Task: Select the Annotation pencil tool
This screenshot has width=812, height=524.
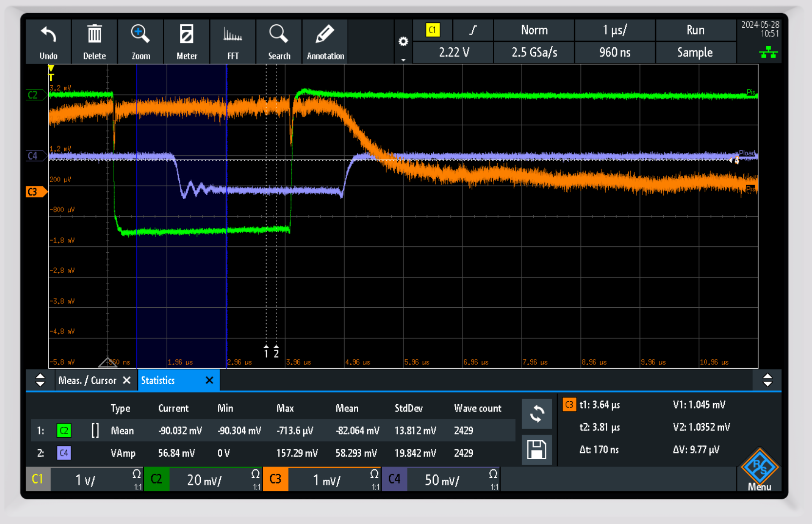Action: [325, 35]
